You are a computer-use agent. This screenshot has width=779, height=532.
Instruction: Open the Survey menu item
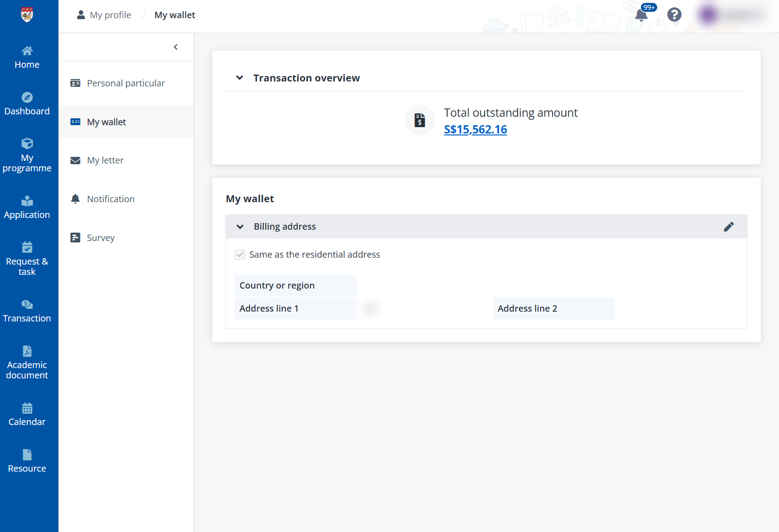(101, 238)
